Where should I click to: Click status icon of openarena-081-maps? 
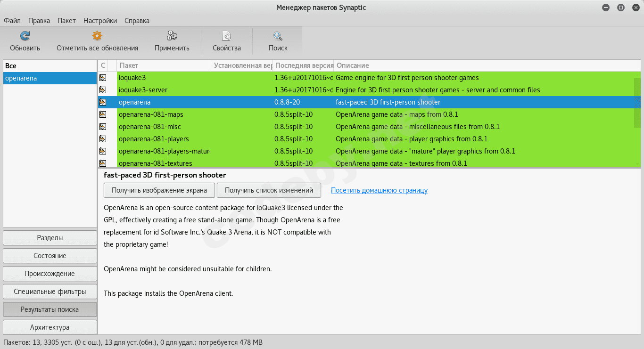pos(102,114)
